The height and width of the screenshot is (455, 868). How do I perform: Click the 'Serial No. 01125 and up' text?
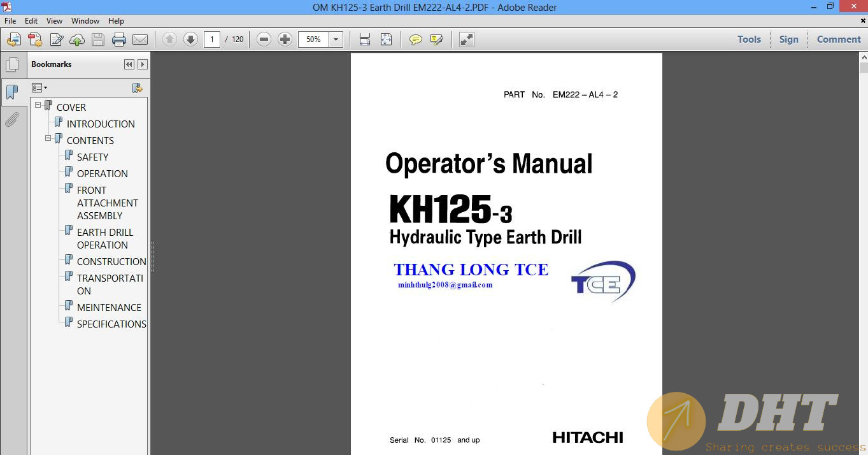[x=434, y=440]
